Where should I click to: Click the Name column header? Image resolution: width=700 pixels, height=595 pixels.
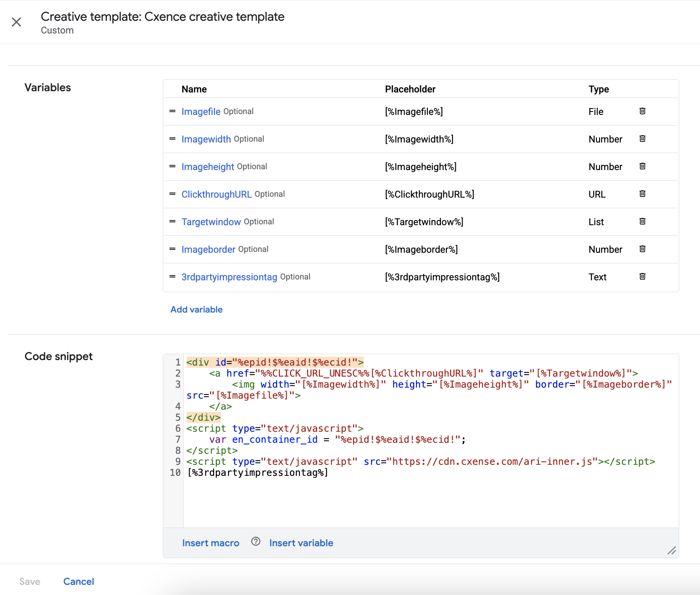point(194,89)
